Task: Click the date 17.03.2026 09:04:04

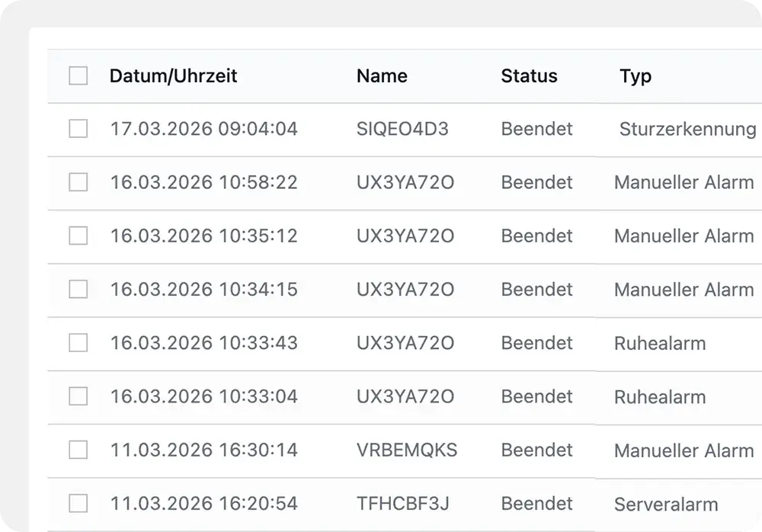Action: [x=203, y=130]
